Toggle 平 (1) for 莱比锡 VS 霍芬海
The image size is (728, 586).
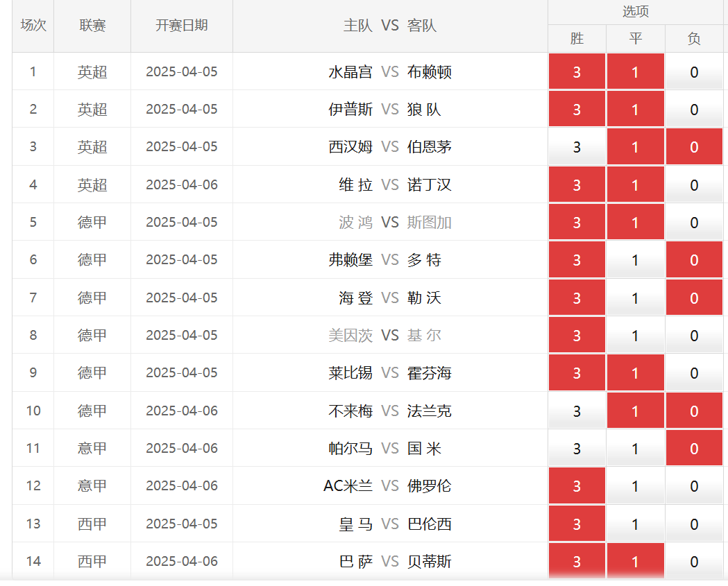(635, 372)
